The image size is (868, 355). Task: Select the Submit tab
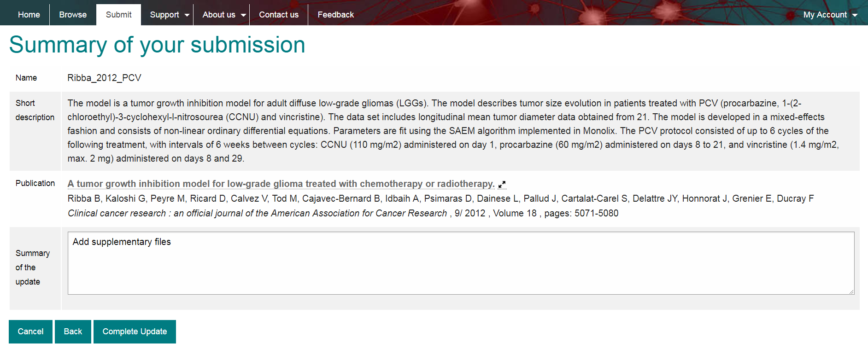coord(118,15)
